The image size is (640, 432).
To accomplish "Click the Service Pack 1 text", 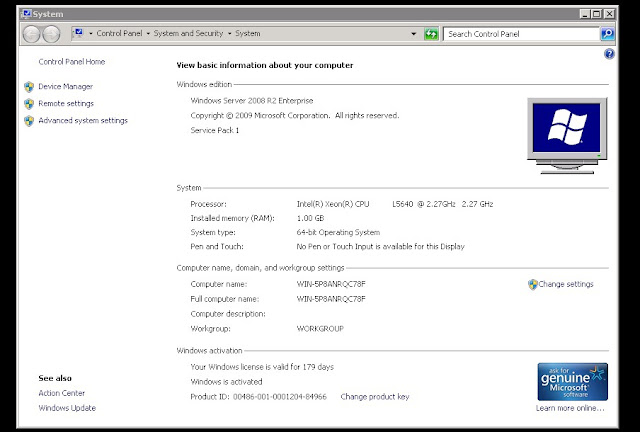I will [215, 130].
